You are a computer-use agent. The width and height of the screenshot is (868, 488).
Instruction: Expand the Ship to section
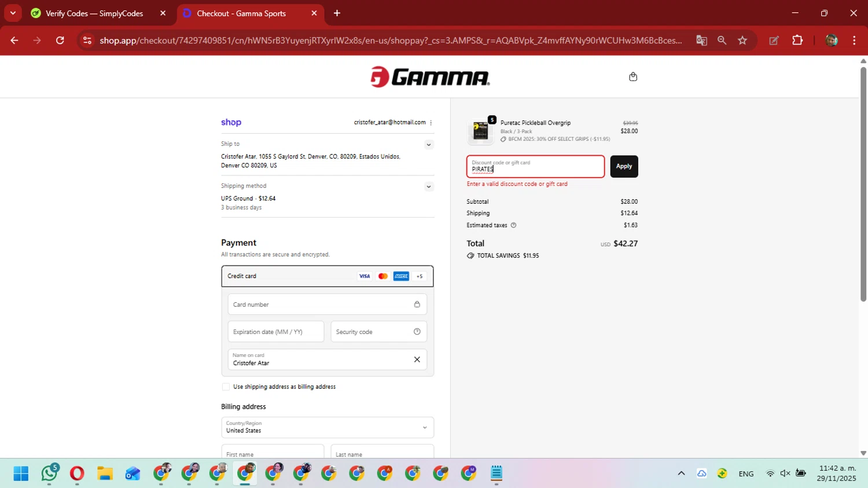[x=429, y=145]
